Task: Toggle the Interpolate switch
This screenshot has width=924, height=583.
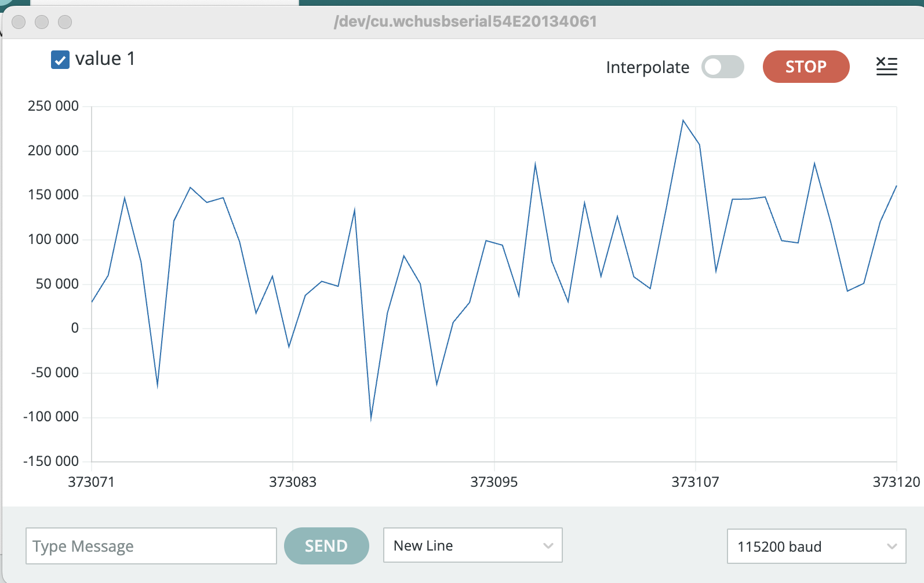Action: tap(722, 67)
